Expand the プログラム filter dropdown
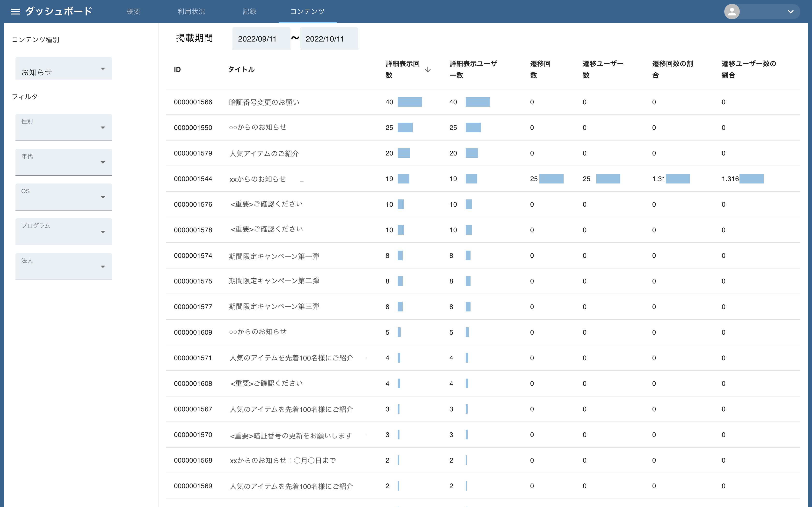The width and height of the screenshot is (812, 507). 64,232
